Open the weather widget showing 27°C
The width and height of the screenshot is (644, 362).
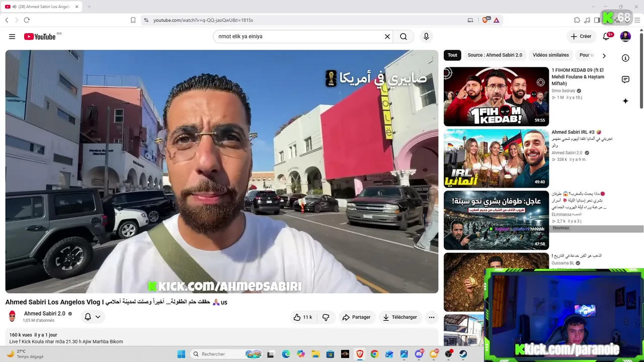click(x=24, y=354)
